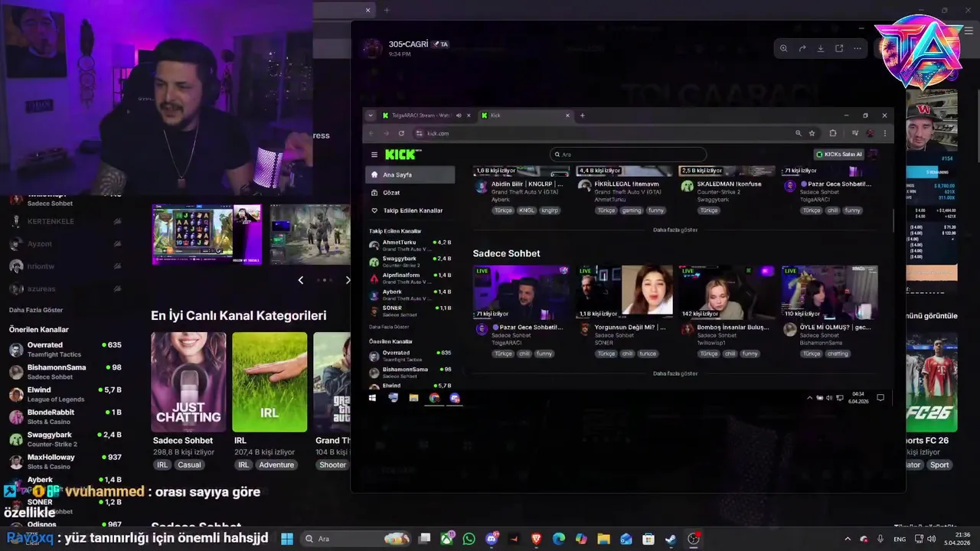This screenshot has width=980, height=551.
Task: Click the Sport tag under FC 26
Action: coord(939,465)
